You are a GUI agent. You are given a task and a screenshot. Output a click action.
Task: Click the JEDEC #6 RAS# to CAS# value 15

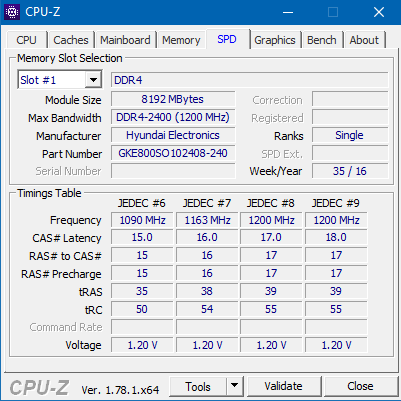point(142,256)
